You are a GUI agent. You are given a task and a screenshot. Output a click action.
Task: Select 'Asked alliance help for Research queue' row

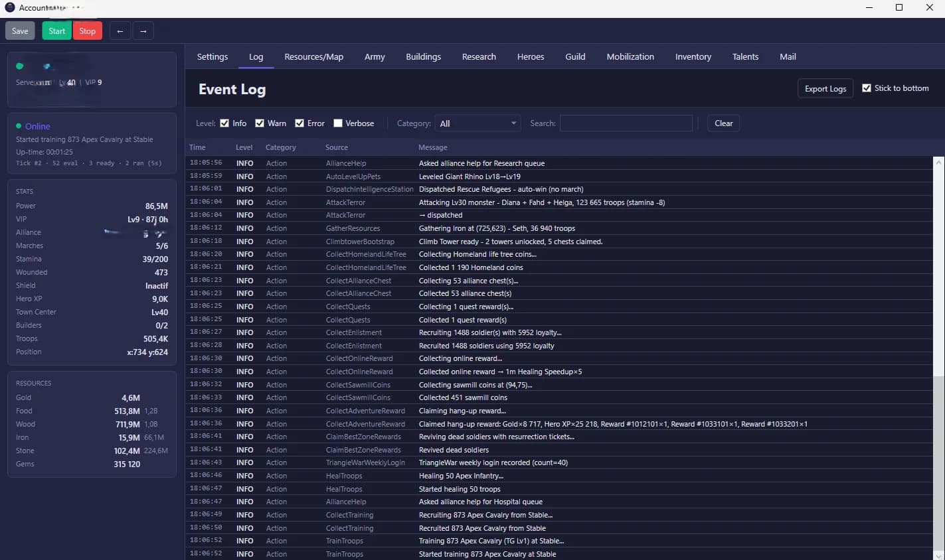tap(559, 163)
